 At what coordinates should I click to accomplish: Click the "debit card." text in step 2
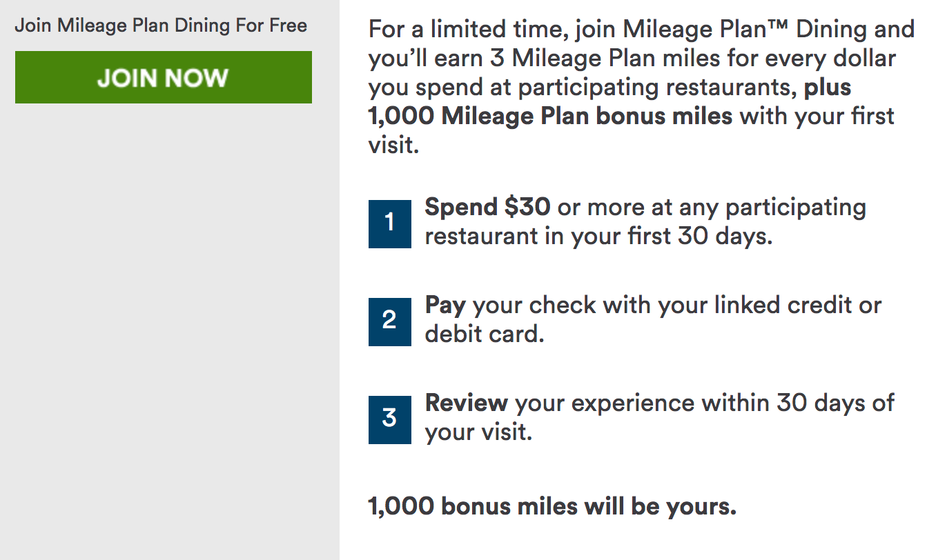click(484, 334)
